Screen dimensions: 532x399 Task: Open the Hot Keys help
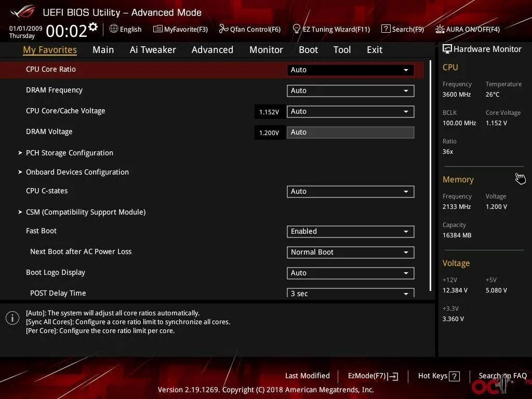[438, 376]
